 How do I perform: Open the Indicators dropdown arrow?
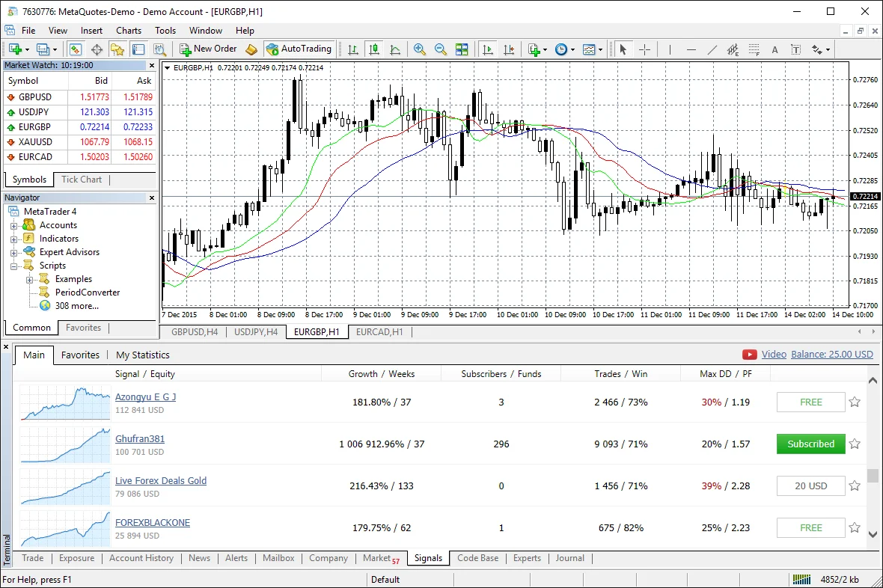point(546,49)
